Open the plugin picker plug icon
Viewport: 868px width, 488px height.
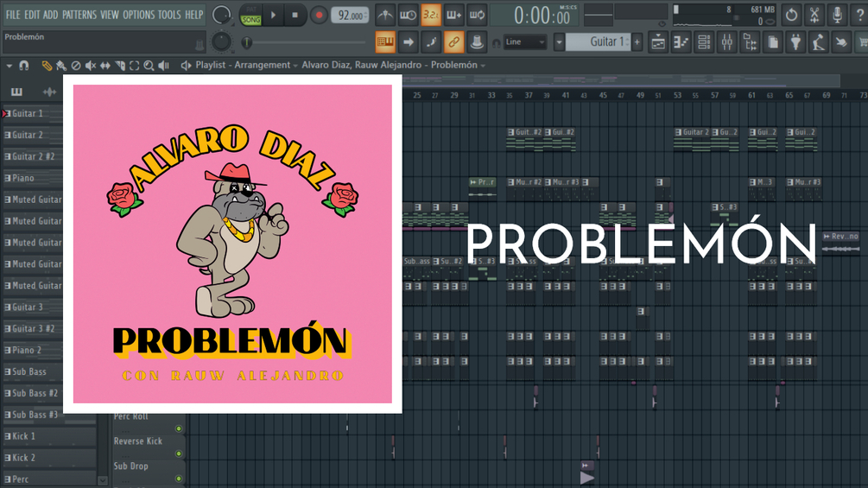pos(796,42)
